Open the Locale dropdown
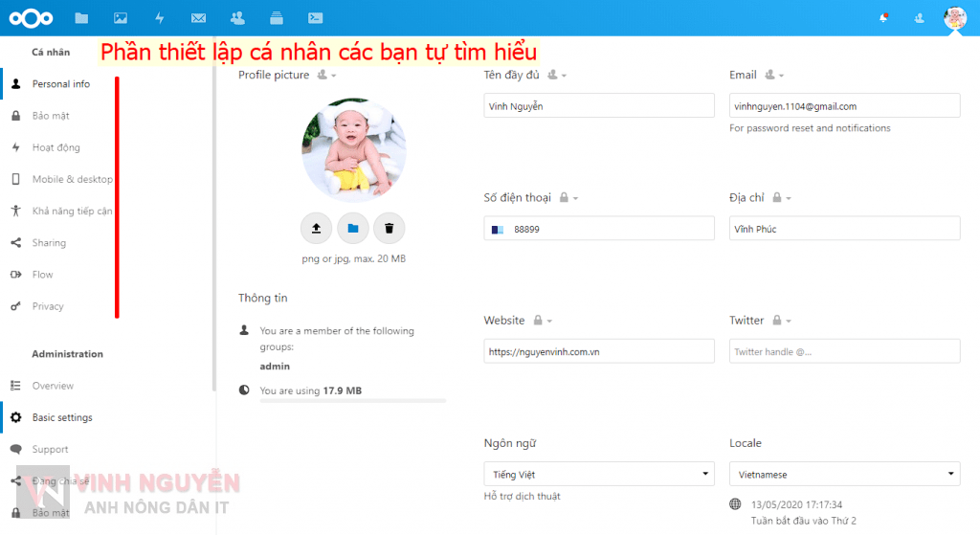This screenshot has width=980, height=535. 845,474
